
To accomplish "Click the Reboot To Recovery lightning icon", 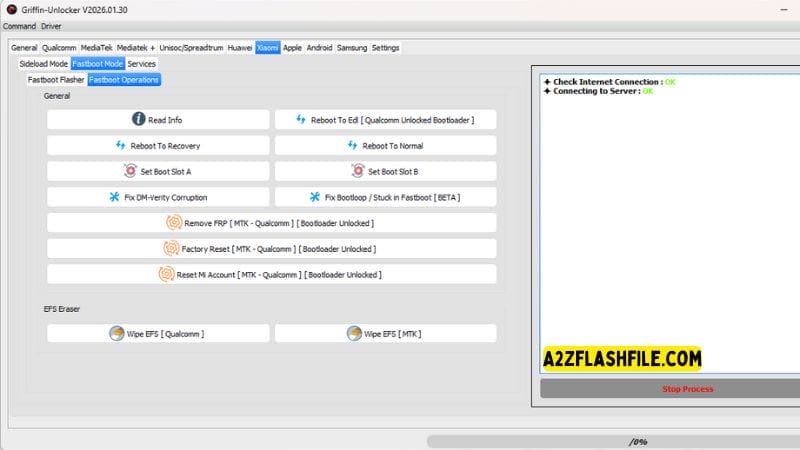I will point(120,145).
